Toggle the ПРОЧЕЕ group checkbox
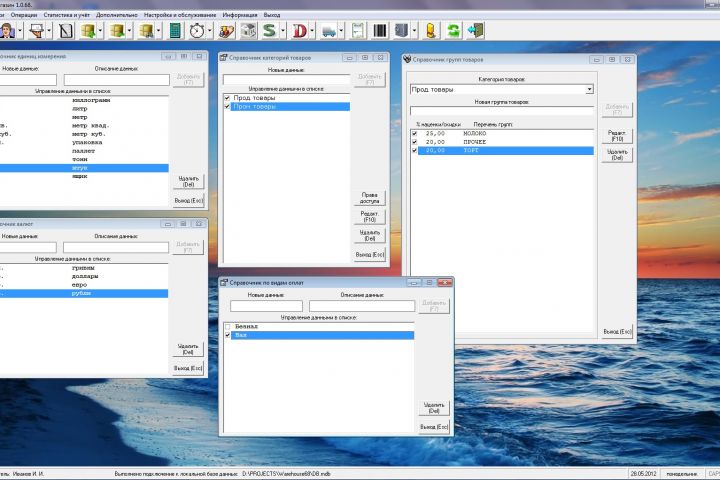Image resolution: width=720 pixels, height=480 pixels. [x=415, y=142]
